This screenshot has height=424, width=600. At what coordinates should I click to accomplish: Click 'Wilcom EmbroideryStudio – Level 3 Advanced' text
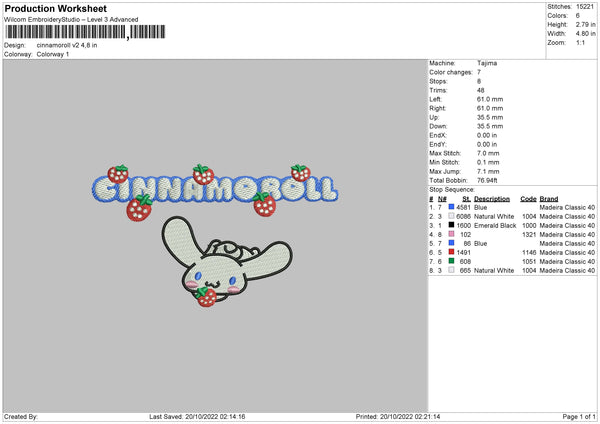(x=71, y=20)
